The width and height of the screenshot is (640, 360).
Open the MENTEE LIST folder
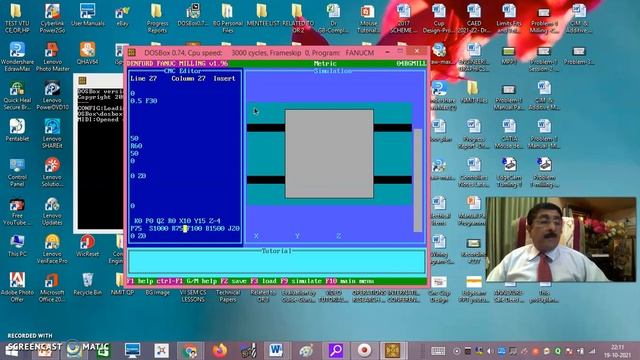pos(262,16)
